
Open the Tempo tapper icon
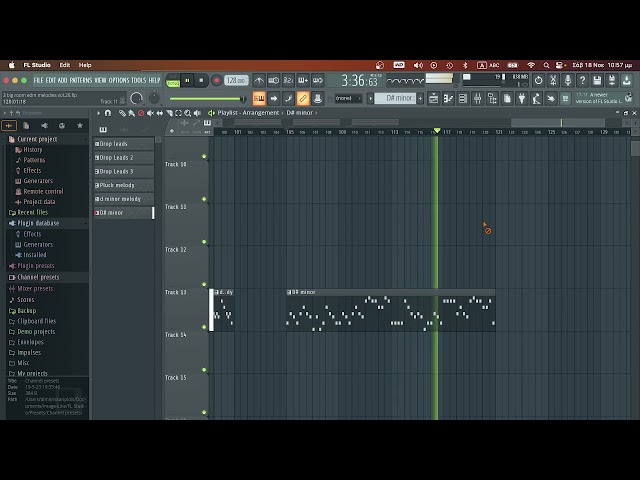(536, 98)
